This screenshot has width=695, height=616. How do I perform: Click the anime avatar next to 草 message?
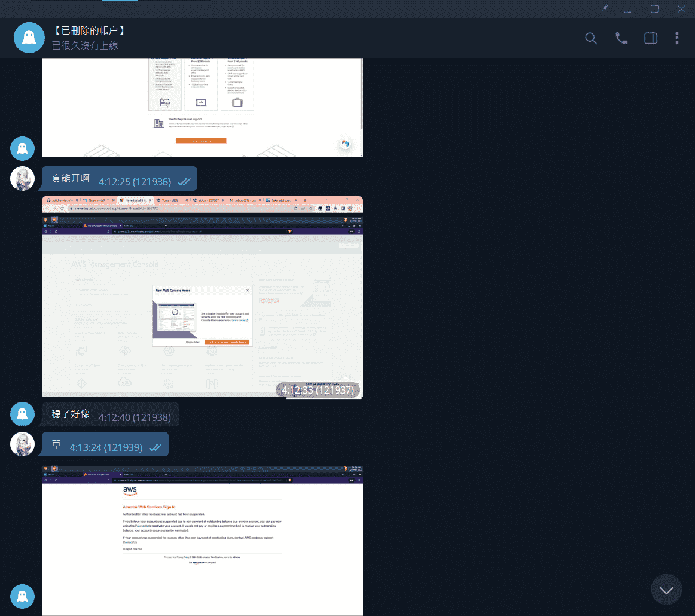[x=22, y=444]
